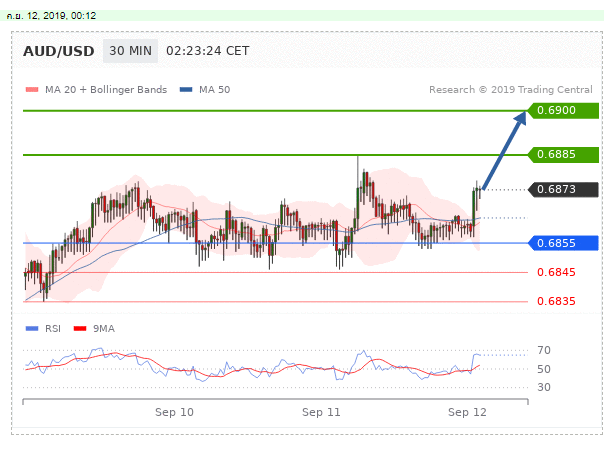Click the 0.6900 resistance price tag

[564, 111]
